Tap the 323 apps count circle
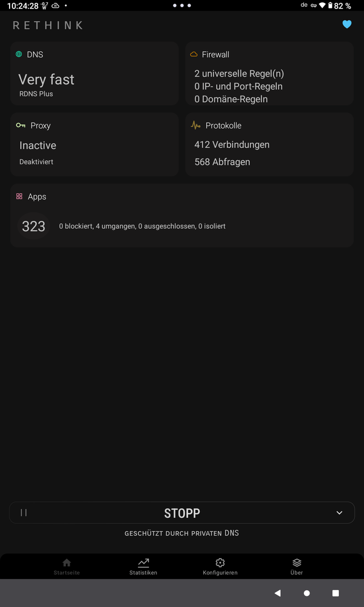 (x=34, y=226)
